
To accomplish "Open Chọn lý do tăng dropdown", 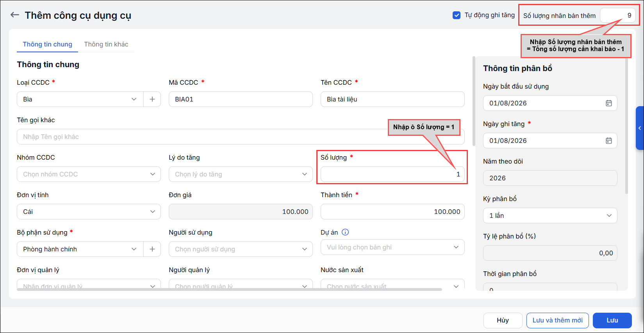I will point(241,174).
